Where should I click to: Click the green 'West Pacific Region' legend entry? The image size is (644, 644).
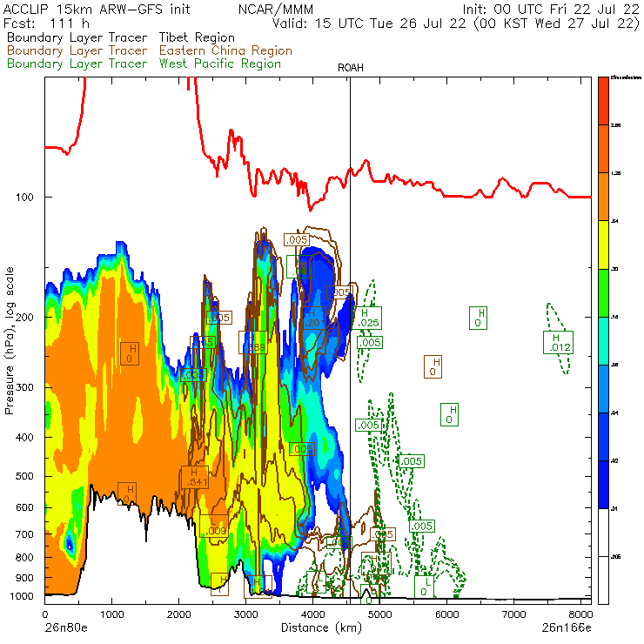[x=220, y=64]
